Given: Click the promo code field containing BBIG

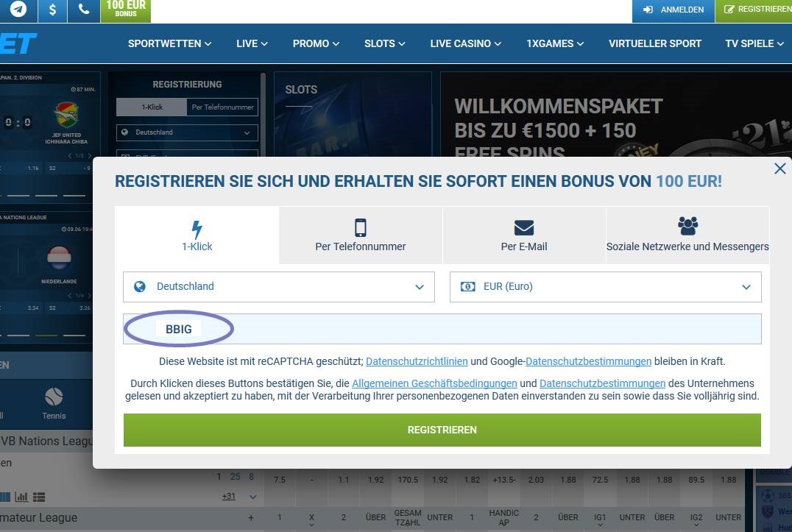Looking at the screenshot, I should [442, 329].
